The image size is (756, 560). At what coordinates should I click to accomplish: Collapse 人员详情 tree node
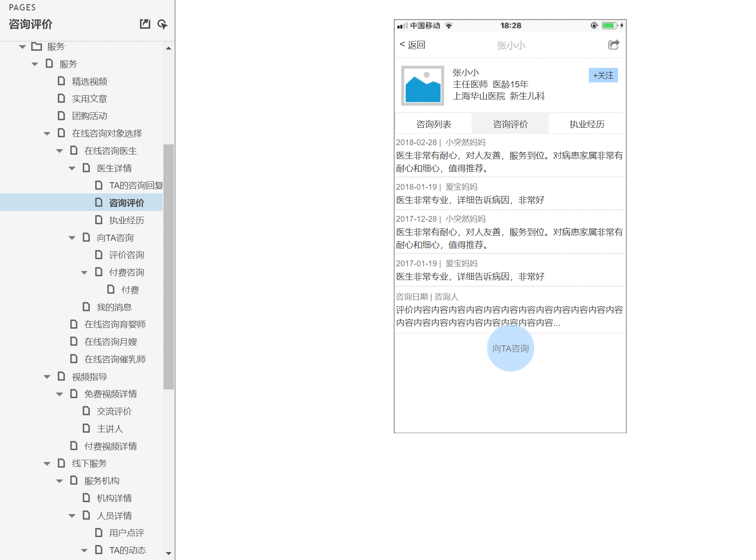(x=72, y=516)
